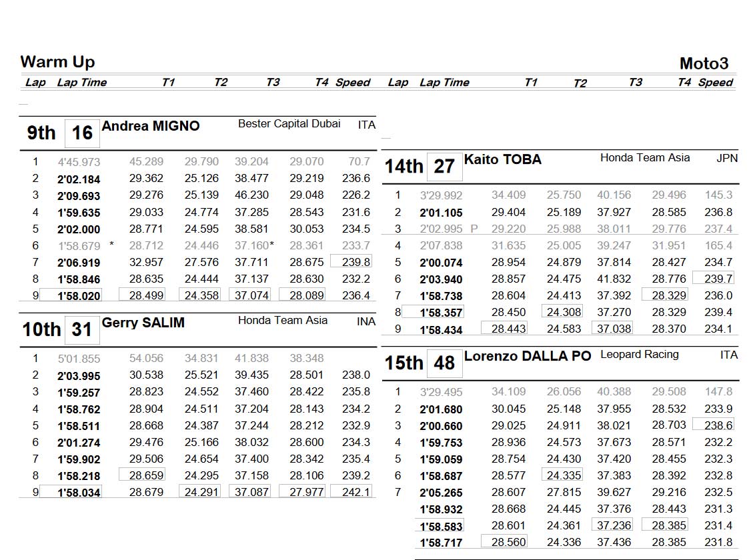Select rider name Kaito TOBA
755x560 pixels.
503,159
